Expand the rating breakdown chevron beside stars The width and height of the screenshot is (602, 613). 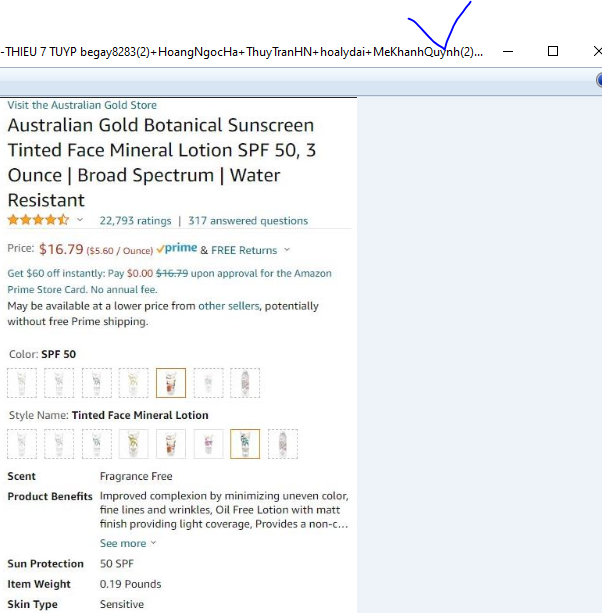click(x=80, y=220)
